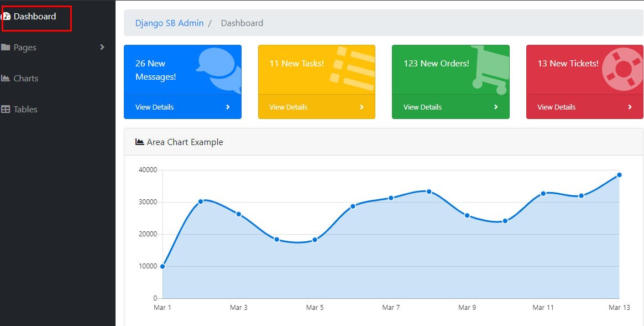Open Dashboard in the sidebar

tap(35, 17)
